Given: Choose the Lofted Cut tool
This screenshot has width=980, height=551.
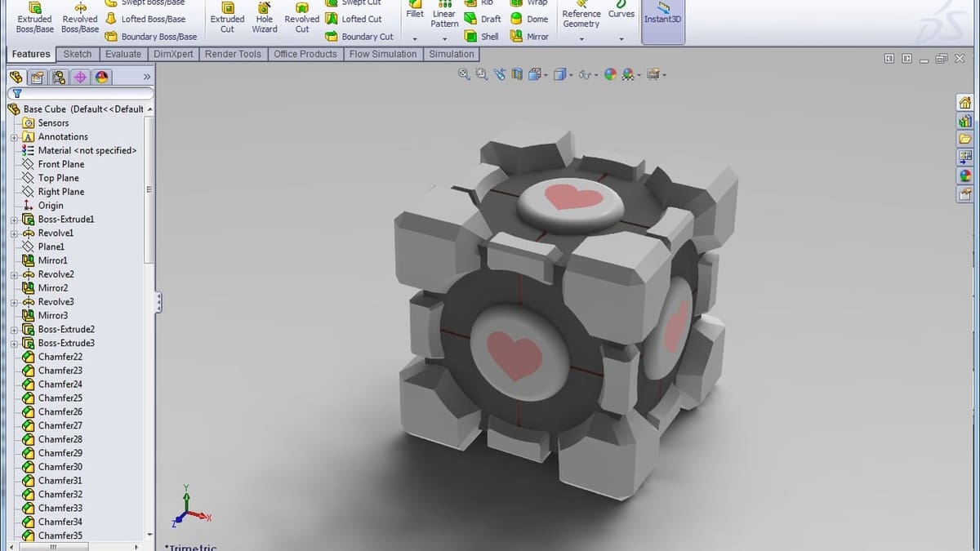Looking at the screenshot, I should point(354,19).
